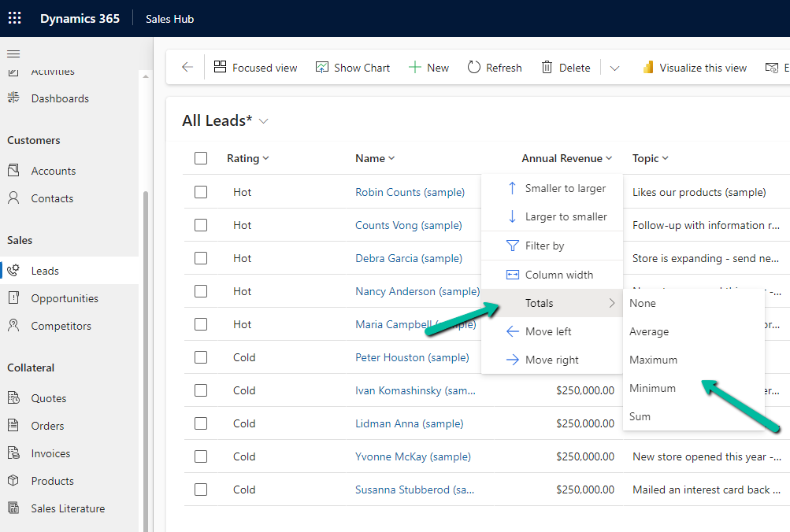Click the Show Chart icon
This screenshot has width=790, height=532.
[x=322, y=68]
